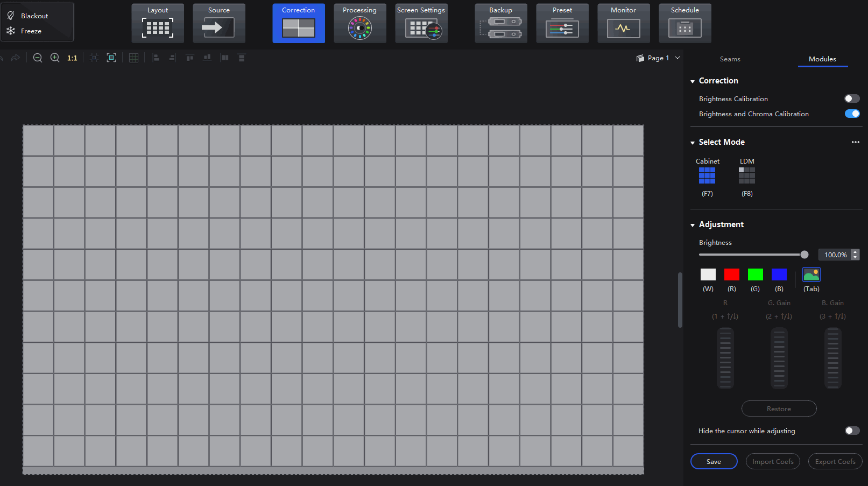
Task: Click the fit-screen-to-window icon
Action: (x=111, y=58)
